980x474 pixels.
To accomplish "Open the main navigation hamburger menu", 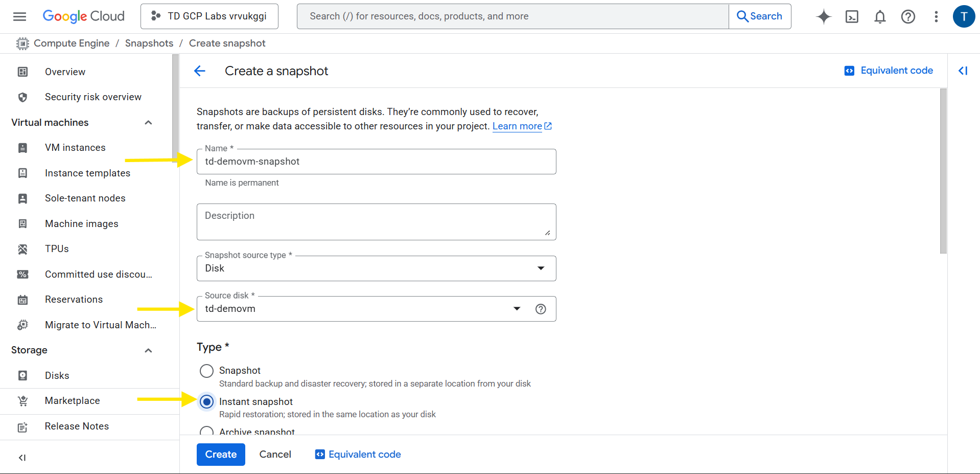I will [x=19, y=16].
